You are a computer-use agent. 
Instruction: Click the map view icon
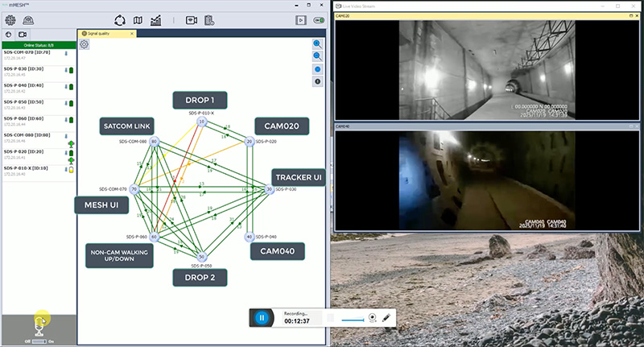click(x=138, y=20)
